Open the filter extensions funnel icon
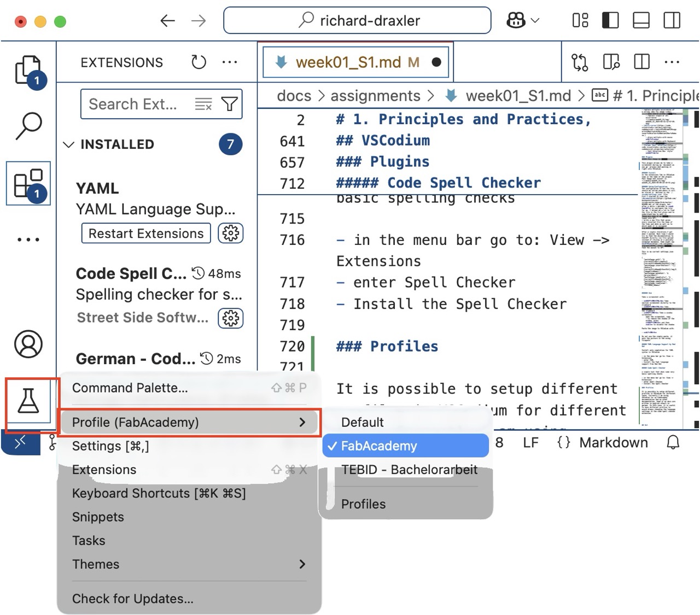 pos(230,104)
